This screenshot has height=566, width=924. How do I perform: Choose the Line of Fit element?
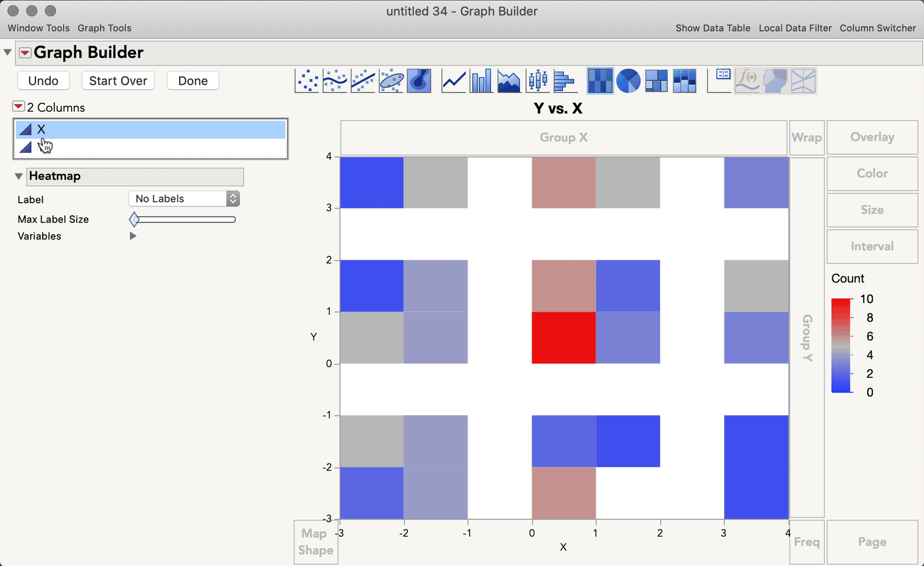[363, 81]
